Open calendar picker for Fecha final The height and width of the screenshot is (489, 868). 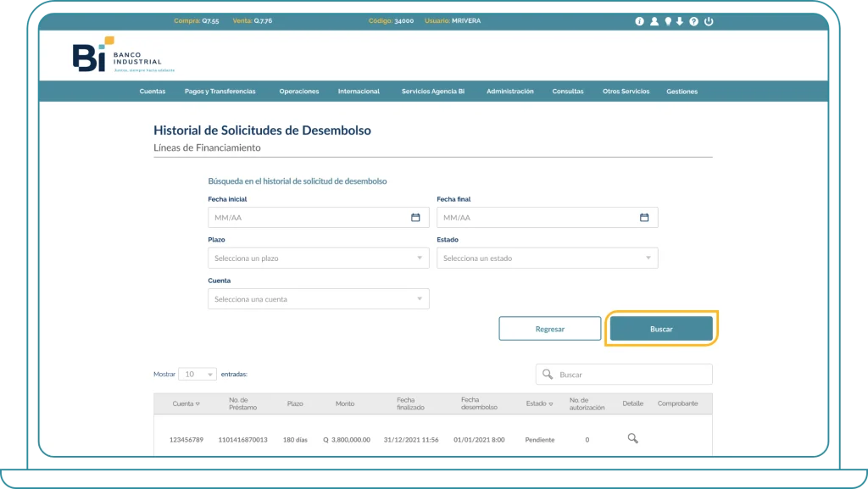tap(644, 218)
